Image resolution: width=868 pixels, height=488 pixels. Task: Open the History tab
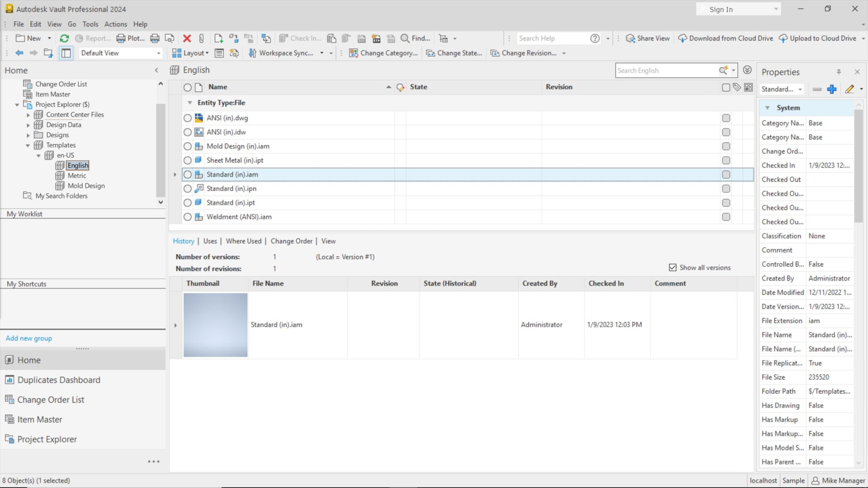pos(183,241)
